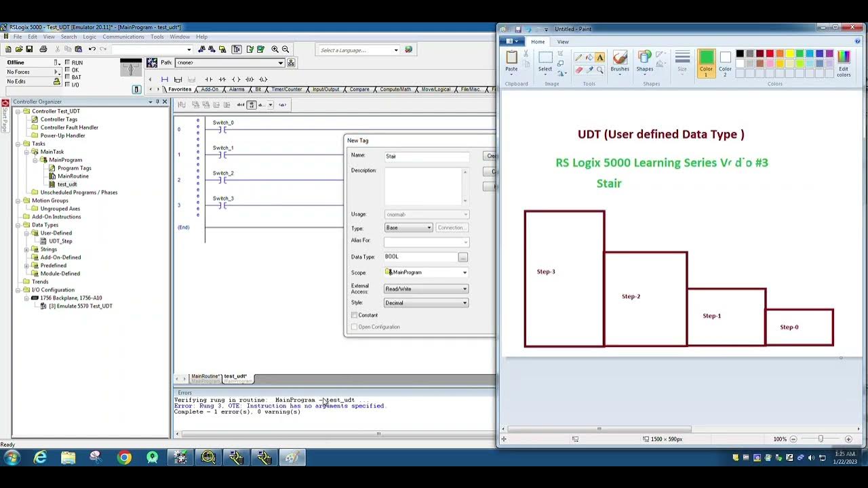868x488 pixels.
Task: Select Emulate 5570 Test_UDT module
Action: click(x=81, y=306)
